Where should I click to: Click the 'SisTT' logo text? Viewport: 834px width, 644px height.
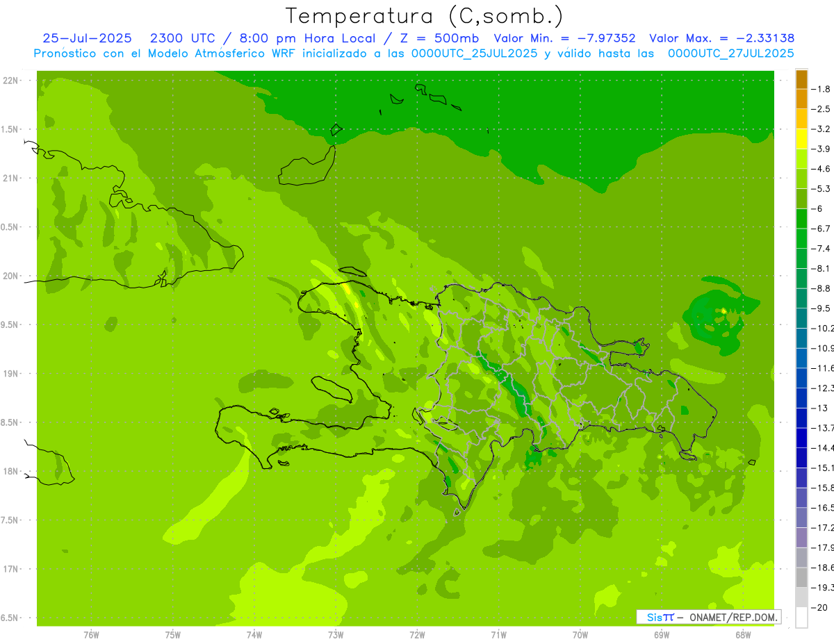[x=660, y=617]
